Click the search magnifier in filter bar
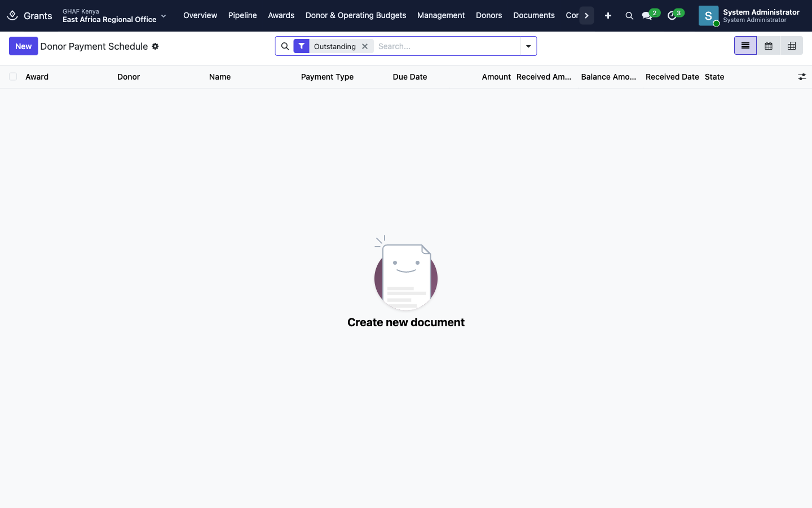Image resolution: width=812 pixels, height=508 pixels. point(285,46)
